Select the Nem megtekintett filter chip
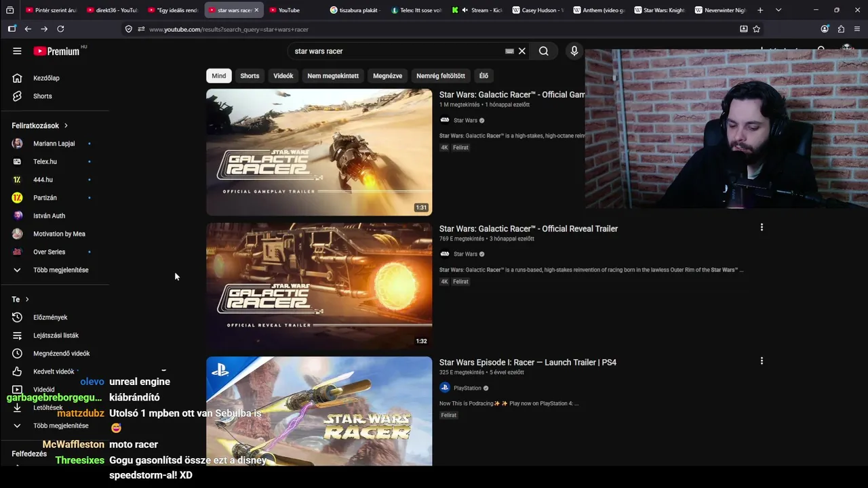 point(333,76)
